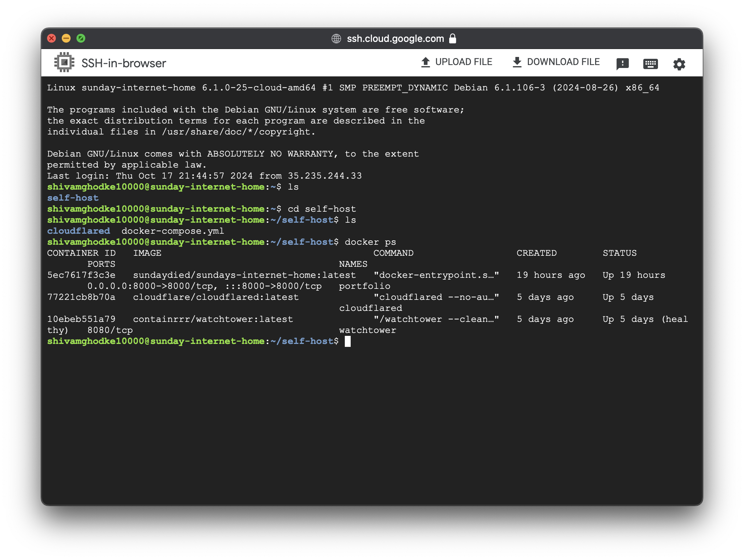Click the Last login line
Screen dimensions: 744x560
click(x=204, y=176)
